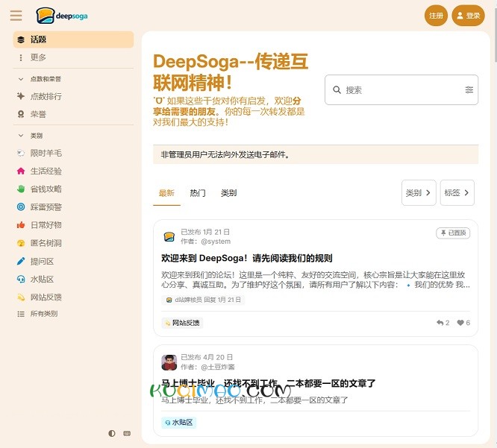Open 荣誉 badges page
This screenshot has width=497, height=448.
(73, 114)
